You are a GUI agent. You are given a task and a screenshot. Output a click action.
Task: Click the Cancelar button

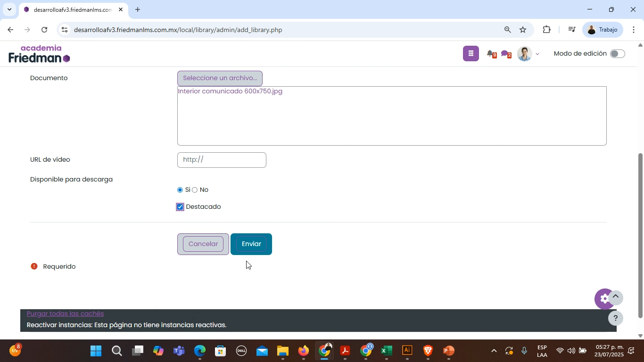pyautogui.click(x=203, y=244)
